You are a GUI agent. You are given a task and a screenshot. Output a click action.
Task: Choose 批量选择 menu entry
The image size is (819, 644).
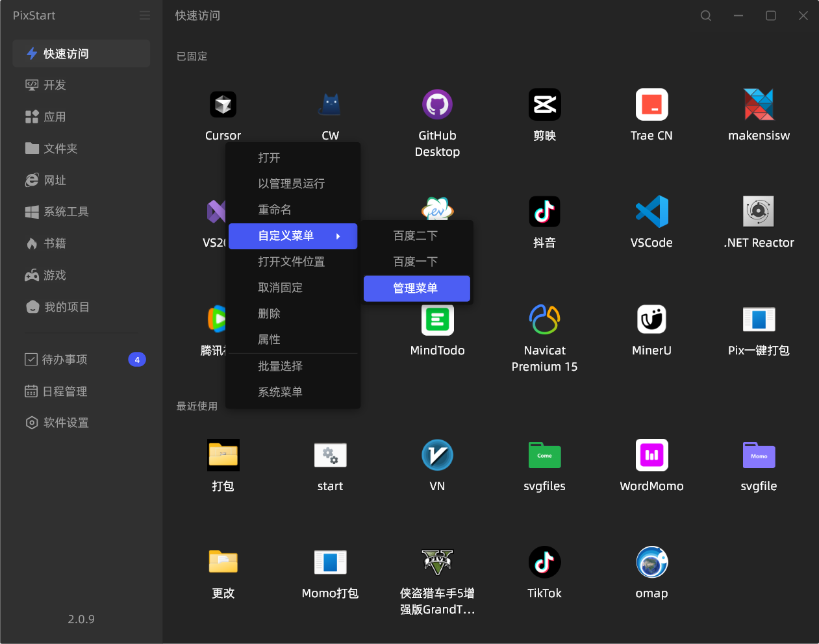[x=293, y=366]
